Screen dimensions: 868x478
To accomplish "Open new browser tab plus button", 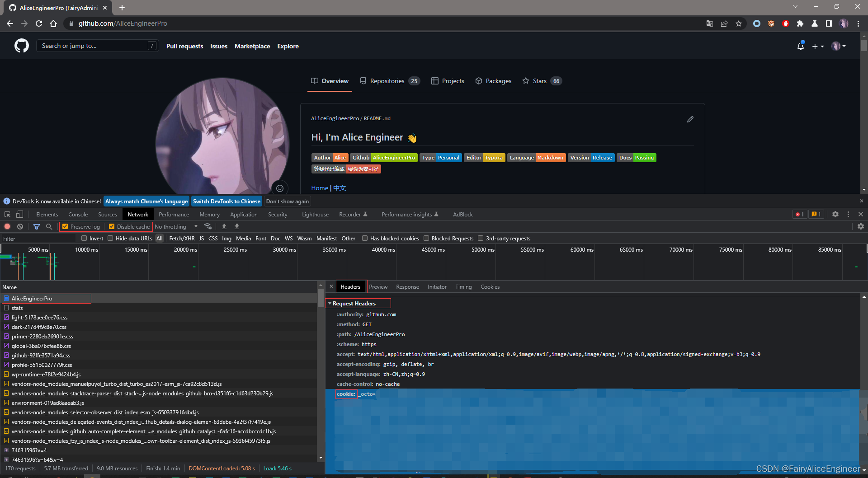I will tap(122, 8).
